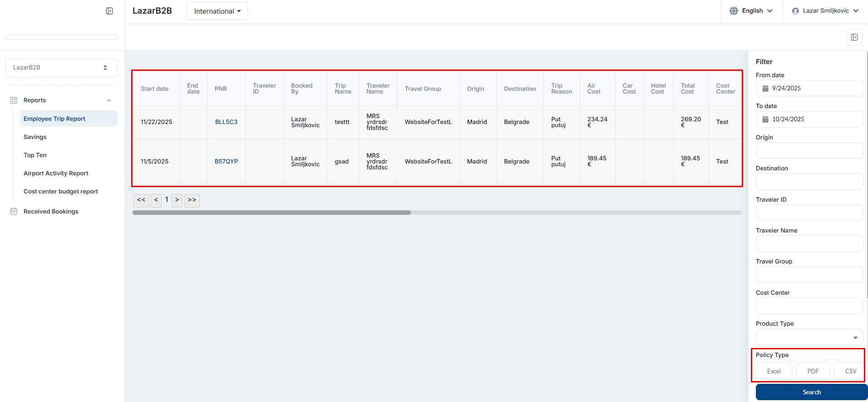
Task: Go to first page button
Action: [141, 200]
